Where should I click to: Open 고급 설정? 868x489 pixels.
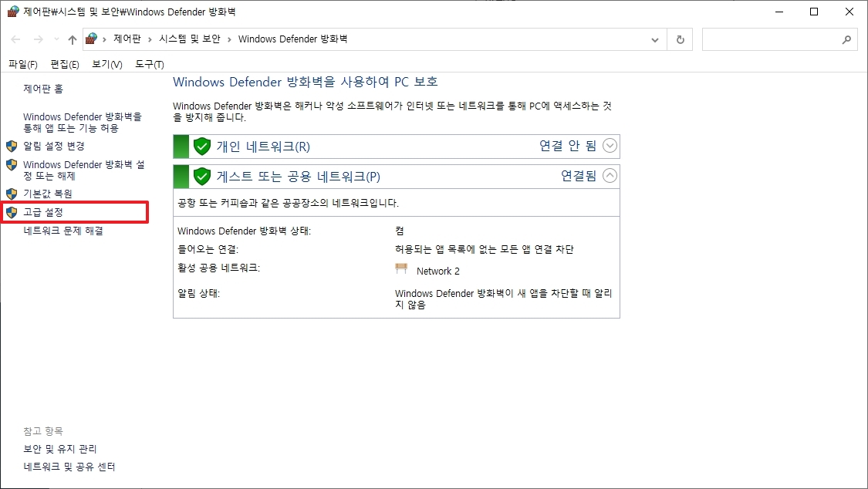[x=43, y=212]
